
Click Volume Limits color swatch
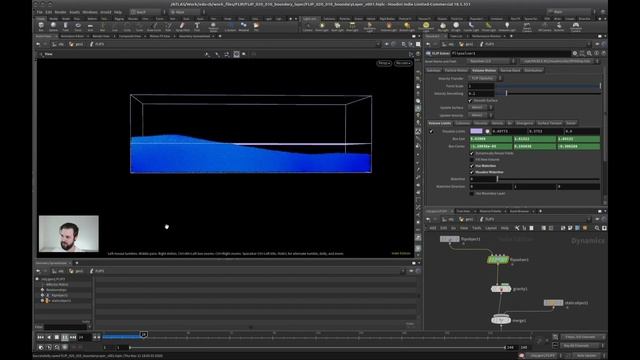click(x=476, y=131)
